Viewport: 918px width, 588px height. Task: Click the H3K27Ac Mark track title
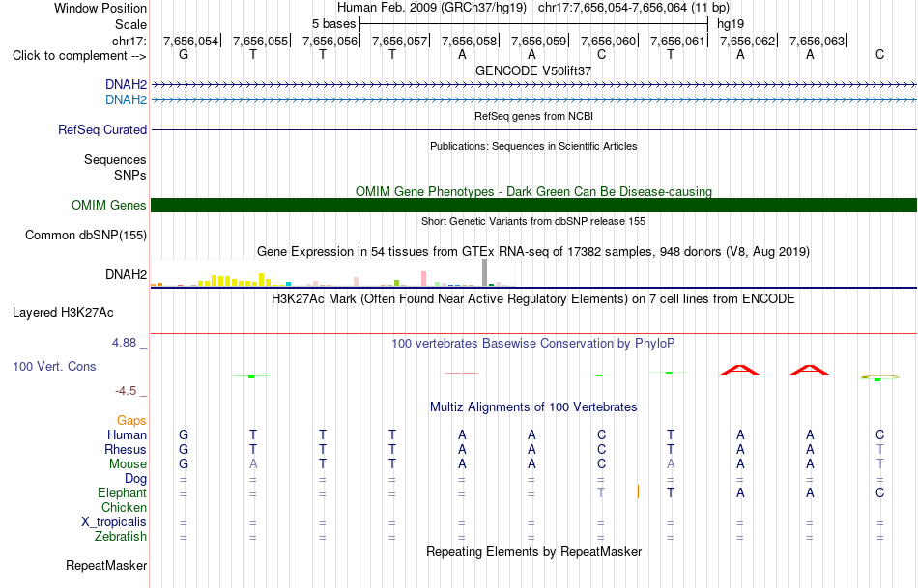point(533,299)
